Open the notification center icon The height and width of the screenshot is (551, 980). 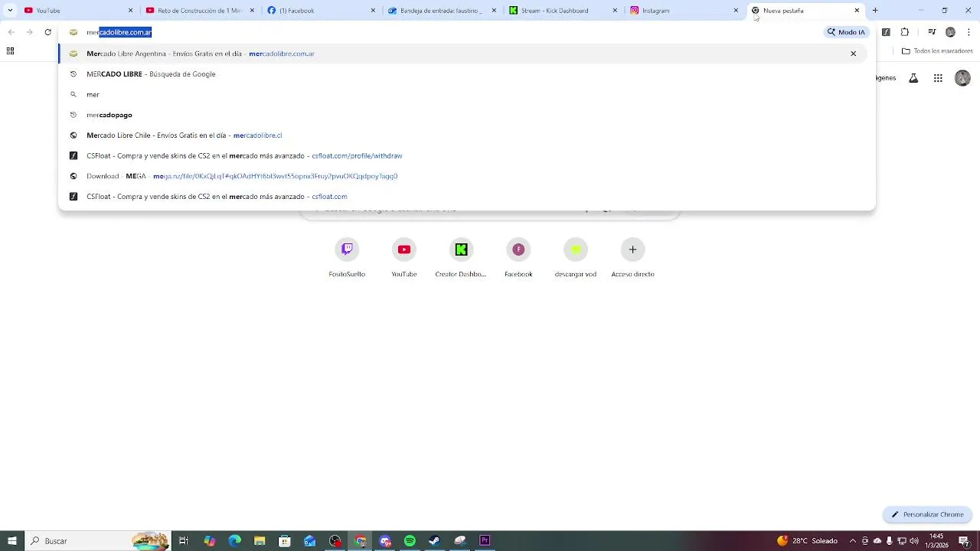pyautogui.click(x=964, y=541)
